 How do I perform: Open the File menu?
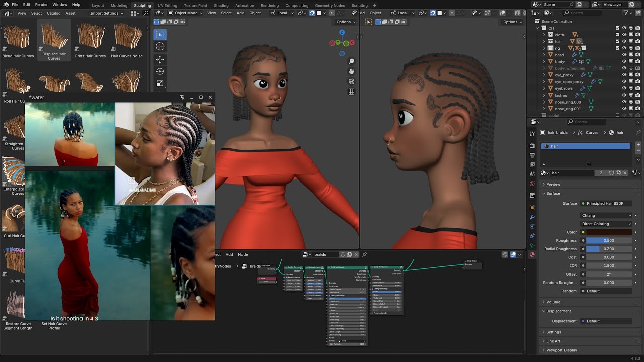click(15, 4)
